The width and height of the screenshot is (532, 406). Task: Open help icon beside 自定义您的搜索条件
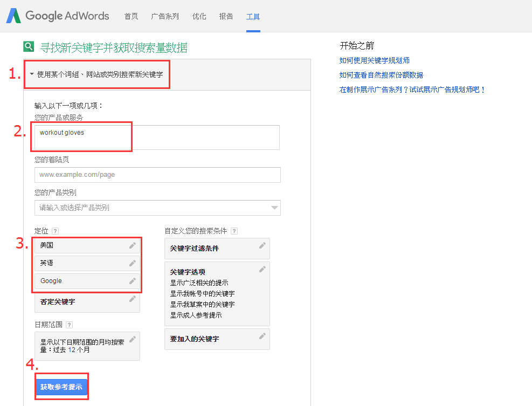tap(234, 231)
